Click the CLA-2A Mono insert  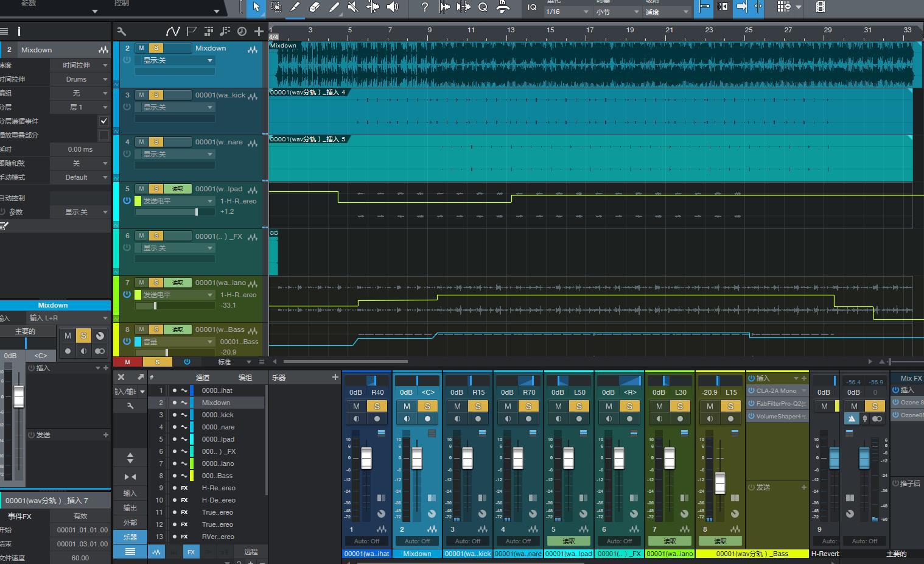coord(777,391)
